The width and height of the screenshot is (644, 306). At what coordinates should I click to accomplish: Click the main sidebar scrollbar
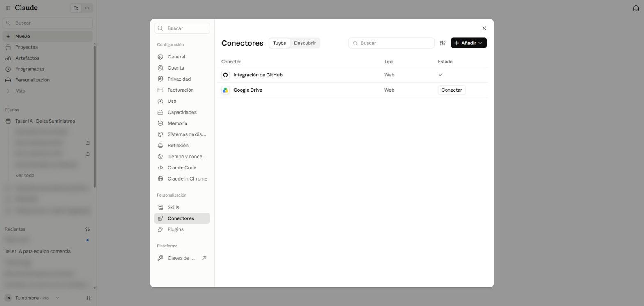pyautogui.click(x=95, y=116)
